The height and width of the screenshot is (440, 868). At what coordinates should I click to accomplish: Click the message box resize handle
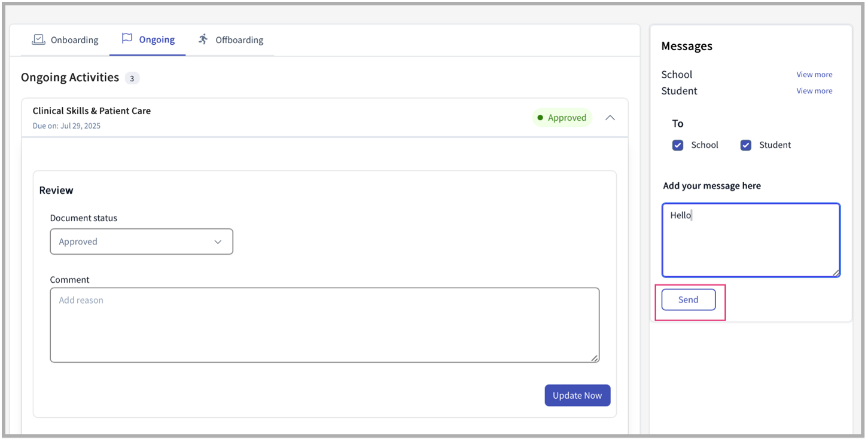(836, 273)
